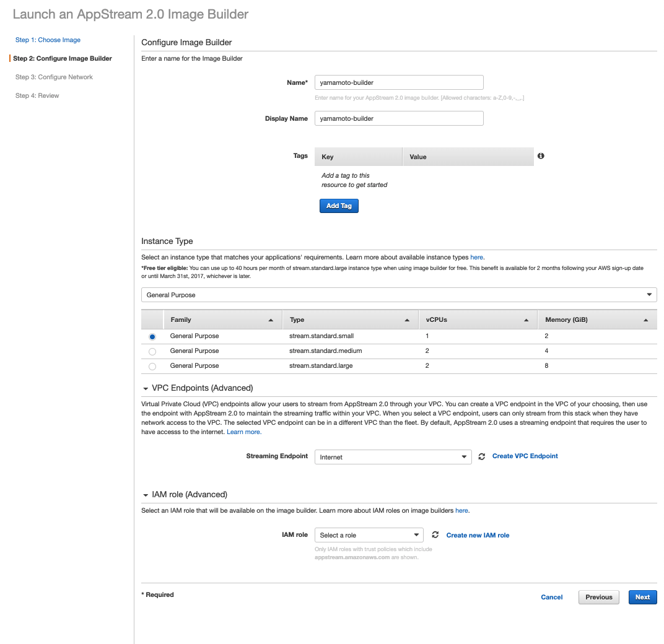Viewport: 664px width, 644px height.
Task: Select Step 3: Configure Network
Action: click(54, 77)
